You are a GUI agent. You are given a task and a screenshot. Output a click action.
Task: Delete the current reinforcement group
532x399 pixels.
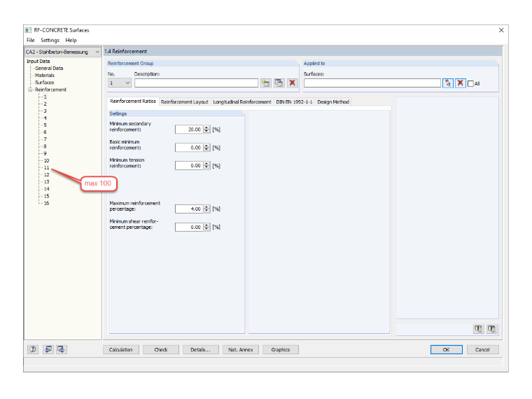(x=292, y=83)
